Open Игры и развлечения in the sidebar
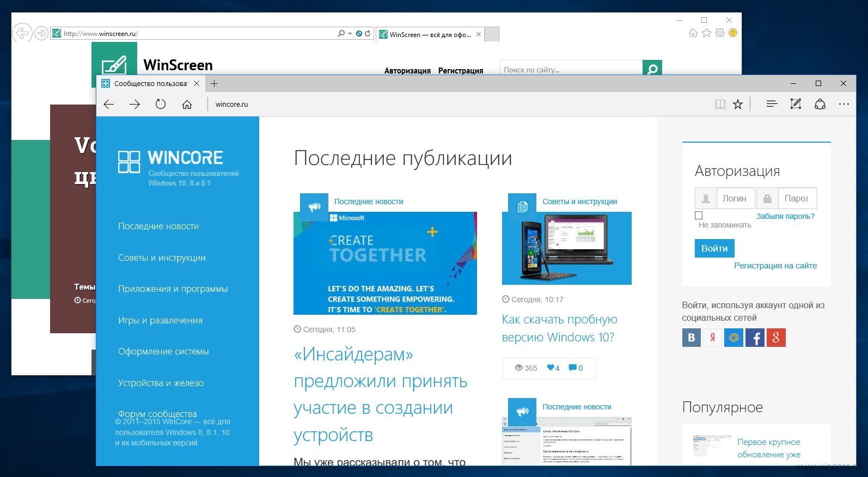Viewport: 868px width, 477px height. point(160,320)
